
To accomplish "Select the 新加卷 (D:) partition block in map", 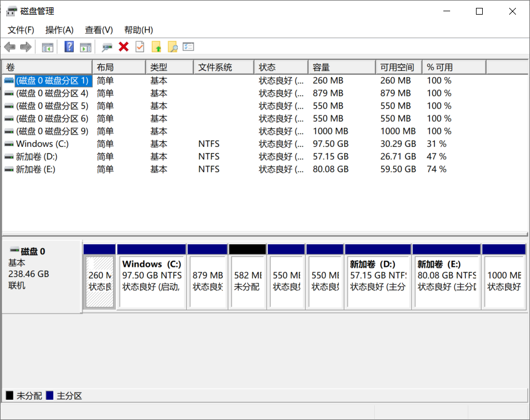I will (378, 276).
